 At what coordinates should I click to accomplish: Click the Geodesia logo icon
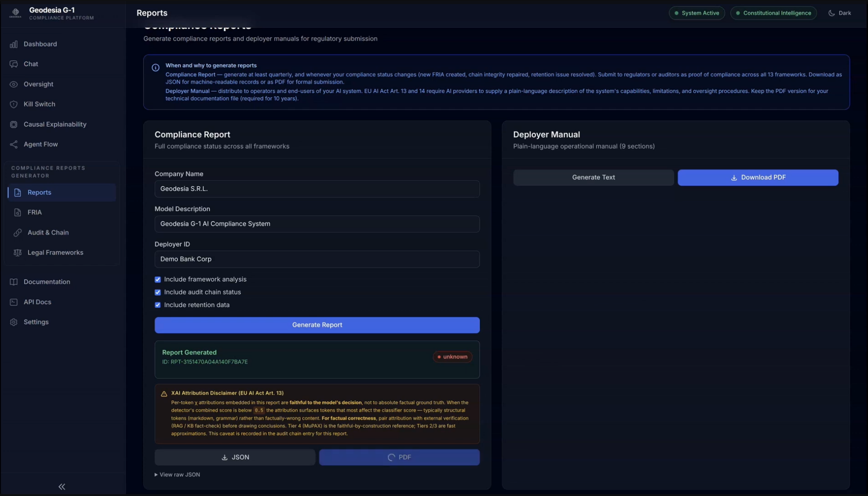[x=15, y=13]
